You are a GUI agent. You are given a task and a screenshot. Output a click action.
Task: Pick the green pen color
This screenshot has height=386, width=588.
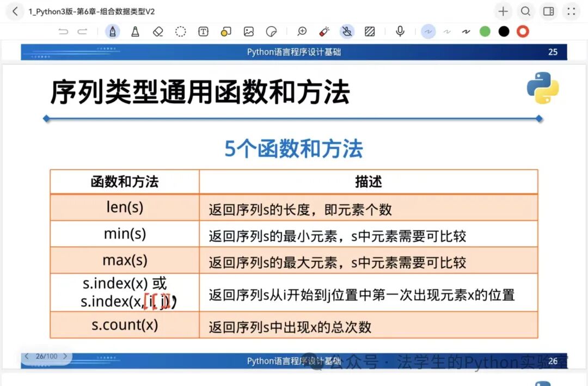485,32
